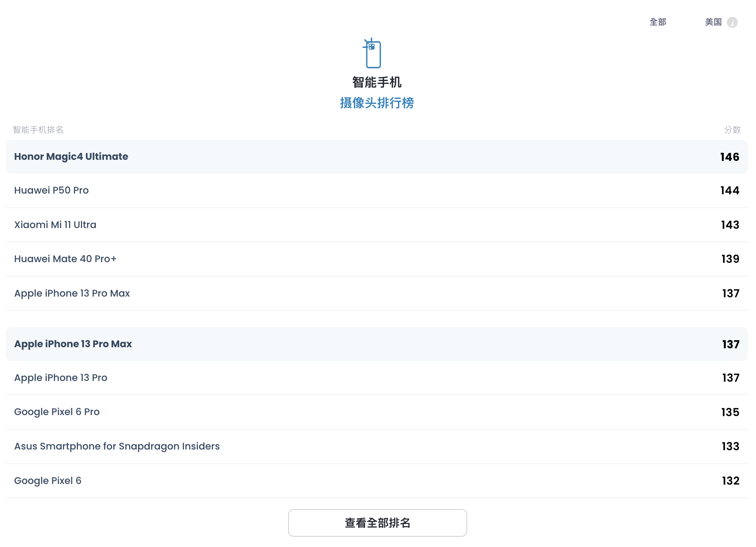Image resolution: width=756 pixels, height=547 pixels.
Task: Click score 133 for Asus Smartphone
Action: click(731, 446)
